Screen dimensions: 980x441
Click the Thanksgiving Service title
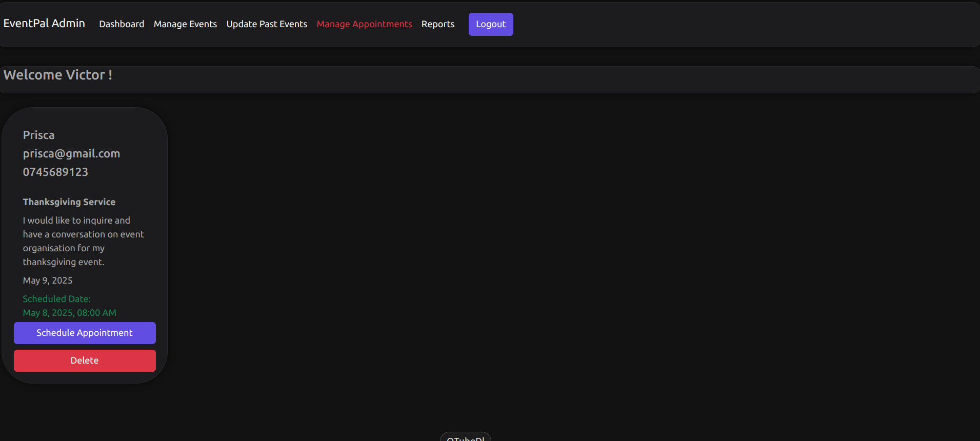(69, 202)
